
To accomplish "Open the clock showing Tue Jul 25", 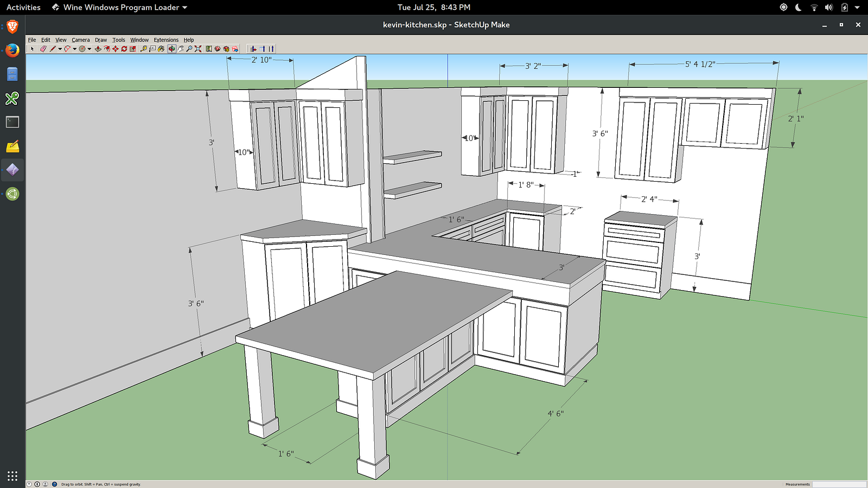I will pos(433,8).
